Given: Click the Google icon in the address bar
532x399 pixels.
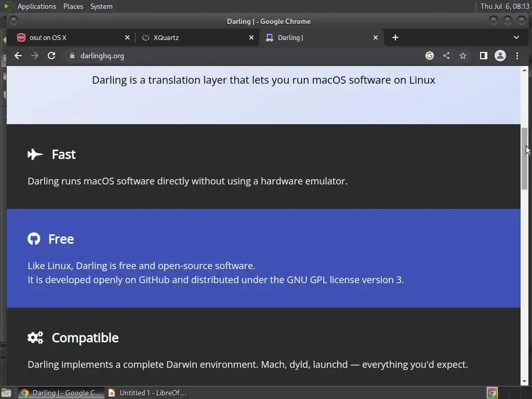Looking at the screenshot, I should click(430, 56).
